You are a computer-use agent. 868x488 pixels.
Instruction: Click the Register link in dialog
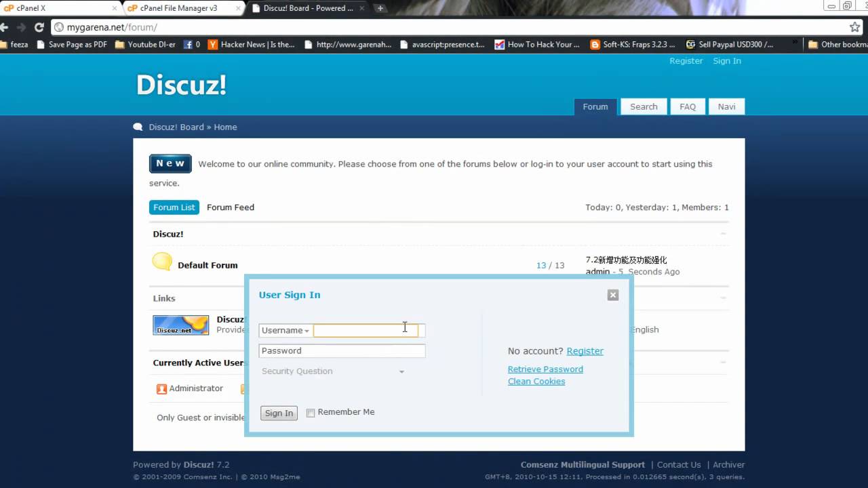click(x=585, y=351)
